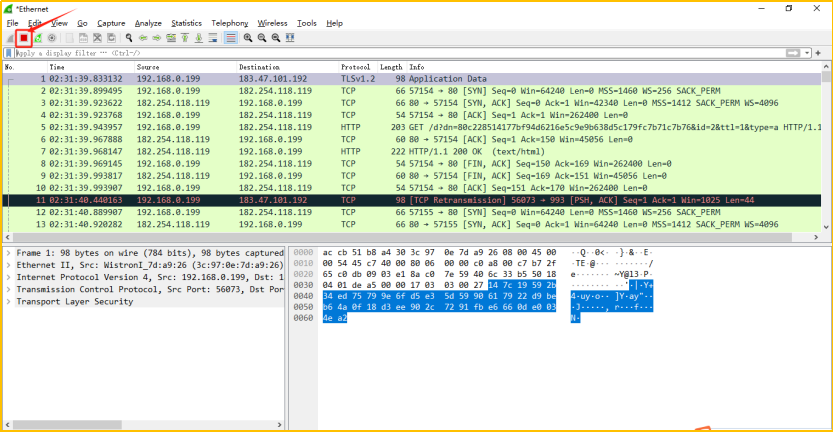Zoom out the packet text
Image resolution: width=833 pixels, height=432 pixels.
click(x=262, y=37)
